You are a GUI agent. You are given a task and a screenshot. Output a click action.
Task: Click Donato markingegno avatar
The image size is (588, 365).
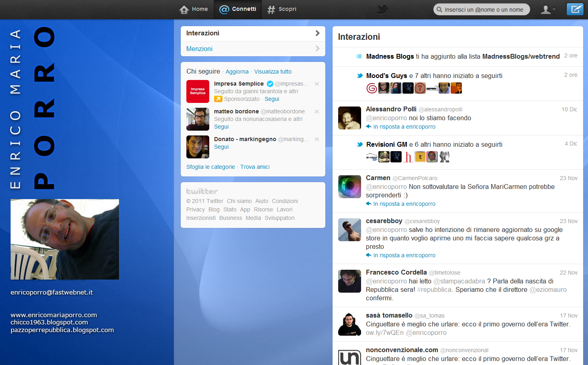198,147
